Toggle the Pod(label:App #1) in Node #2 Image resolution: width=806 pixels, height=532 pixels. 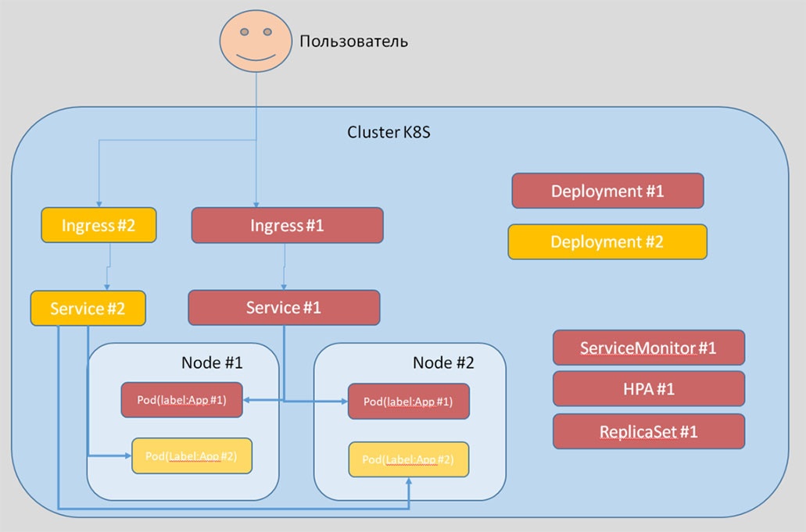[x=407, y=402]
